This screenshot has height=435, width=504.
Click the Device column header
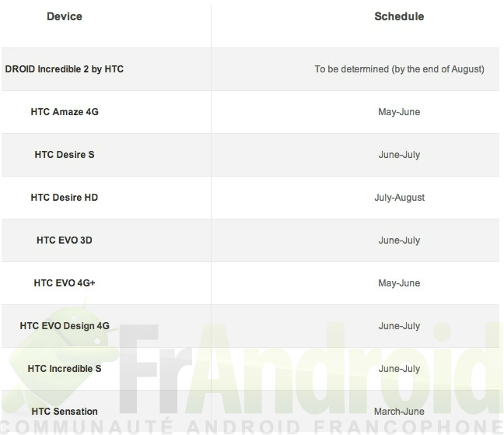click(65, 16)
